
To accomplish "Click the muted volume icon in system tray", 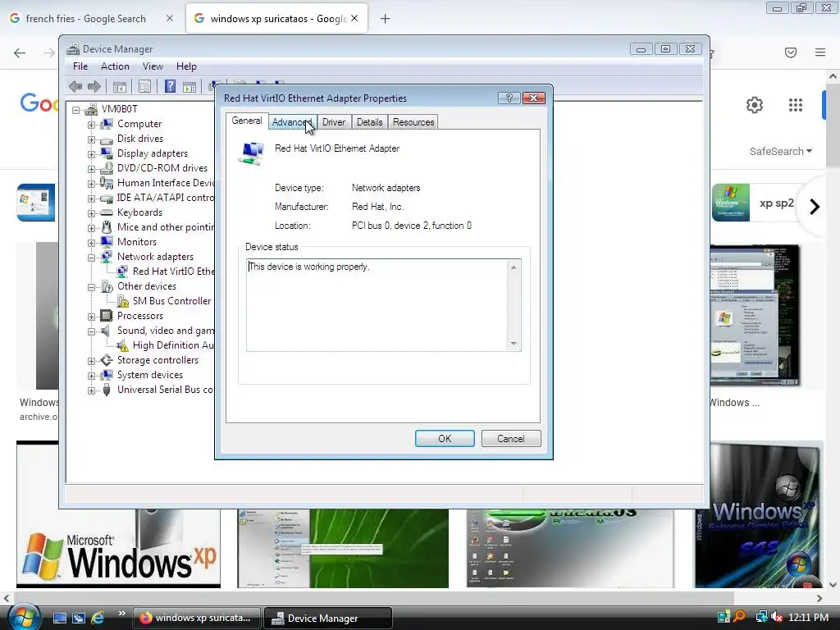I will click(x=777, y=617).
